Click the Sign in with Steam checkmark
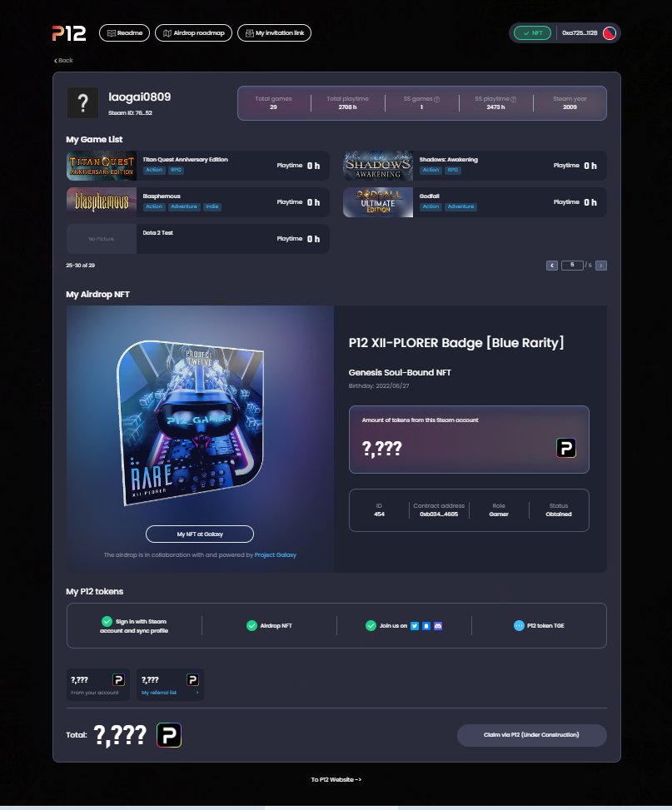This screenshot has height=810, width=672. click(x=107, y=622)
